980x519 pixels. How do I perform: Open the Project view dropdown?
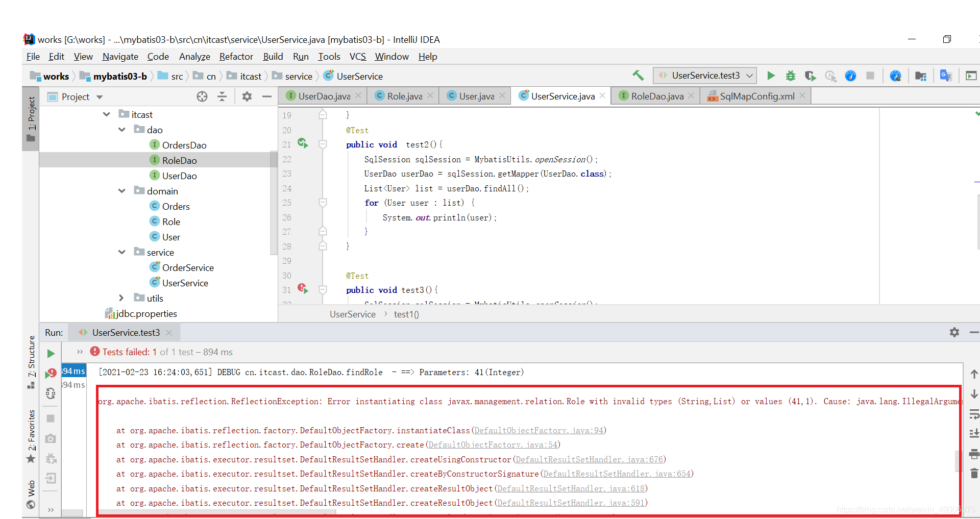(x=100, y=97)
